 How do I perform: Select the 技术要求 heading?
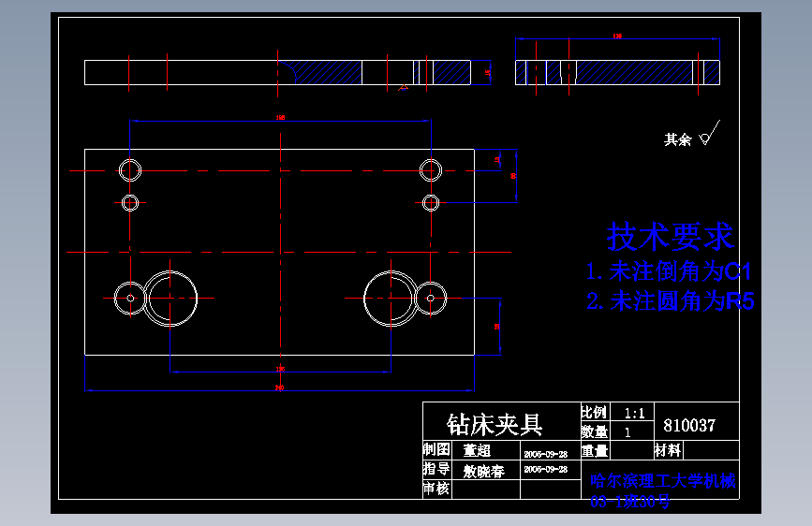coord(670,237)
